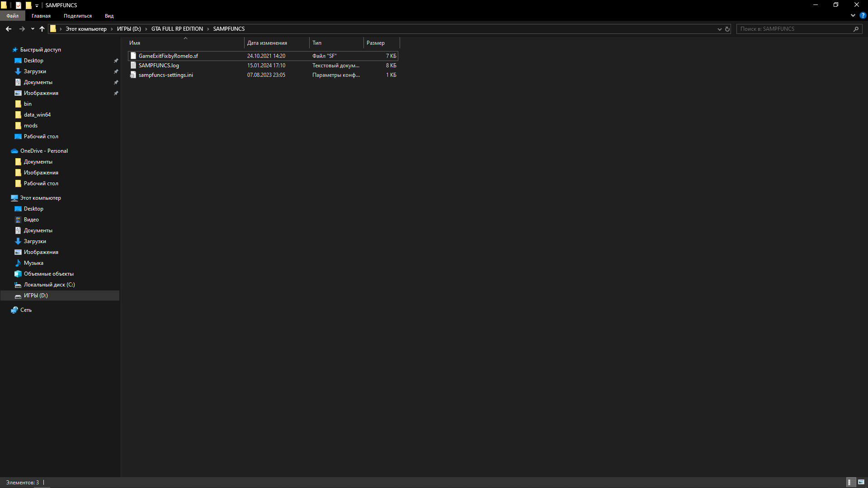Screen dimensions: 868x488
Task: Click the Back navigation arrow
Action: coord(9,29)
